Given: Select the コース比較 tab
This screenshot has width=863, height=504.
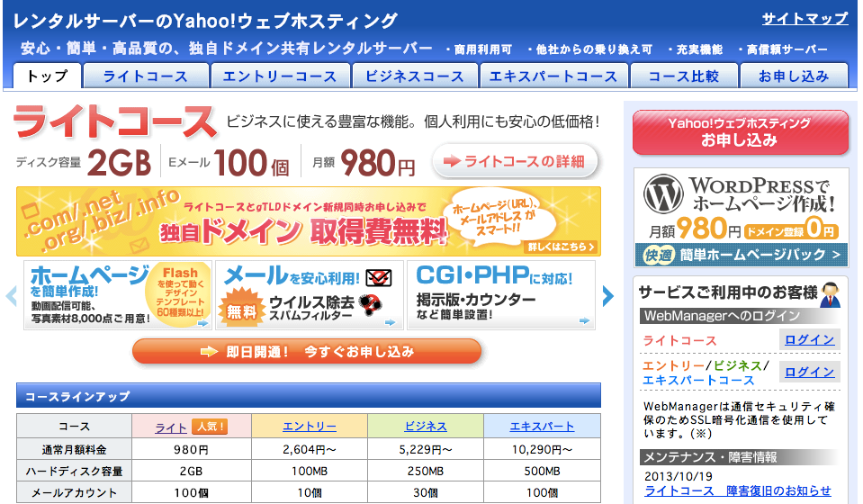Looking at the screenshot, I should pos(684,76).
